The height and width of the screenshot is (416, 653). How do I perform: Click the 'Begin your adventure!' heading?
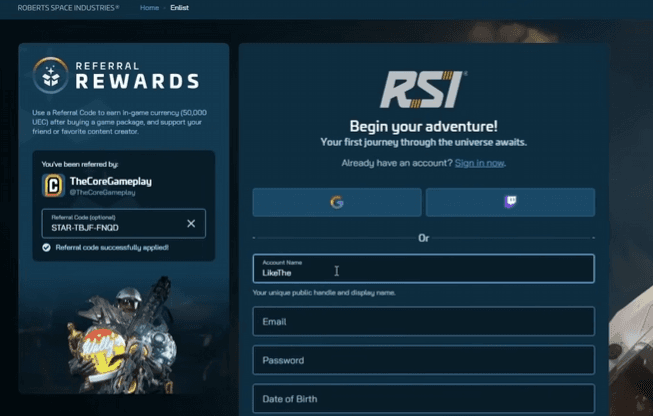[x=424, y=126]
